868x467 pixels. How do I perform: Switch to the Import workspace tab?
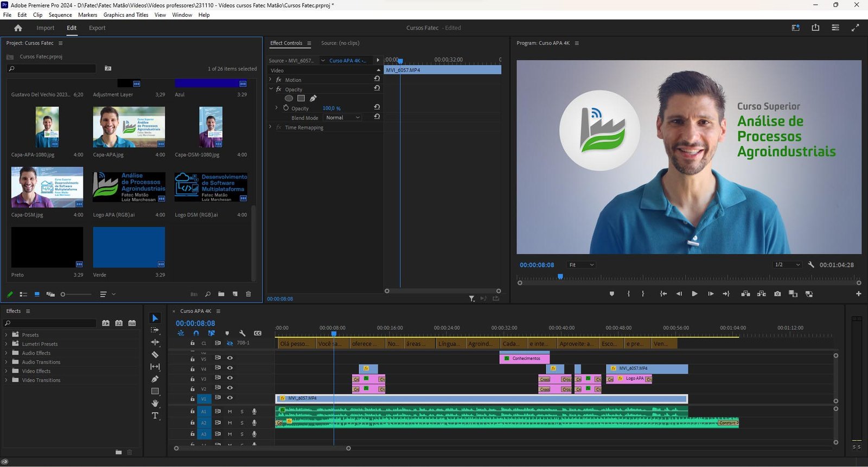point(46,28)
